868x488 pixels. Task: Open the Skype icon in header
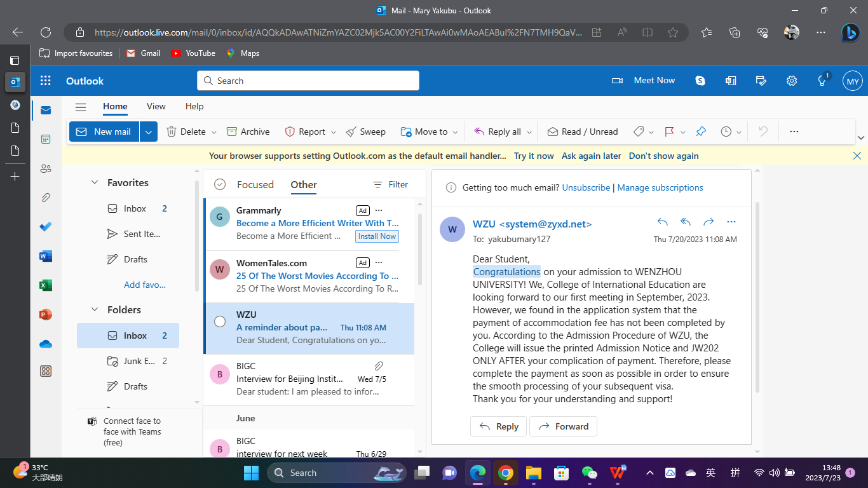(700, 81)
